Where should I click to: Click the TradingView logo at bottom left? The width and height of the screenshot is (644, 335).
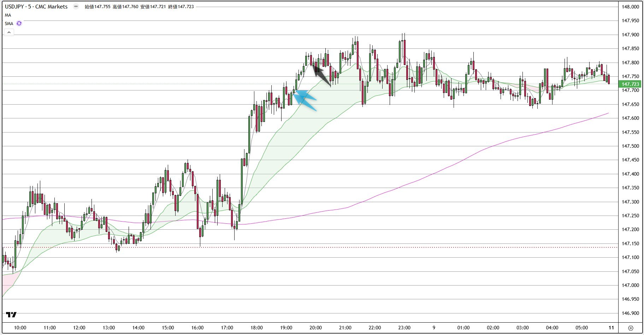tap(11, 315)
